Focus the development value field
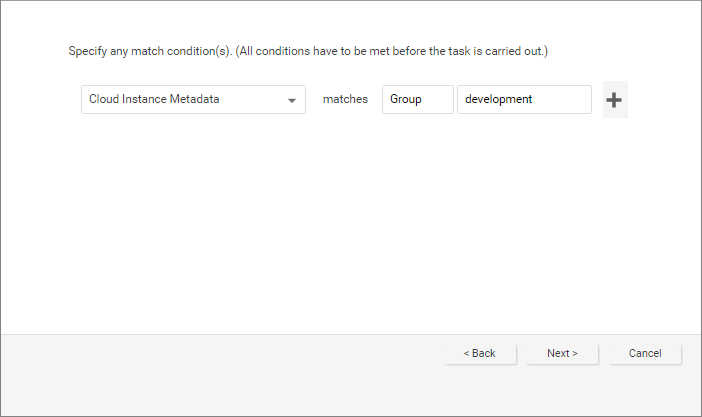The height and width of the screenshot is (417, 702). (523, 100)
